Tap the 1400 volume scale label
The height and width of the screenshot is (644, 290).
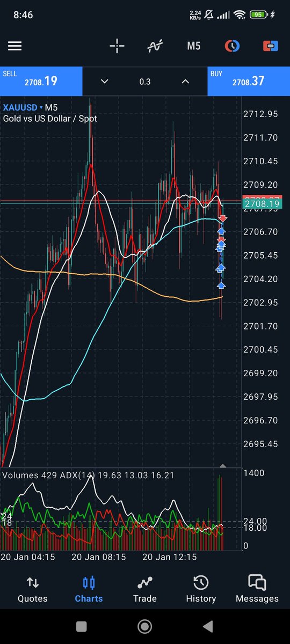click(253, 473)
